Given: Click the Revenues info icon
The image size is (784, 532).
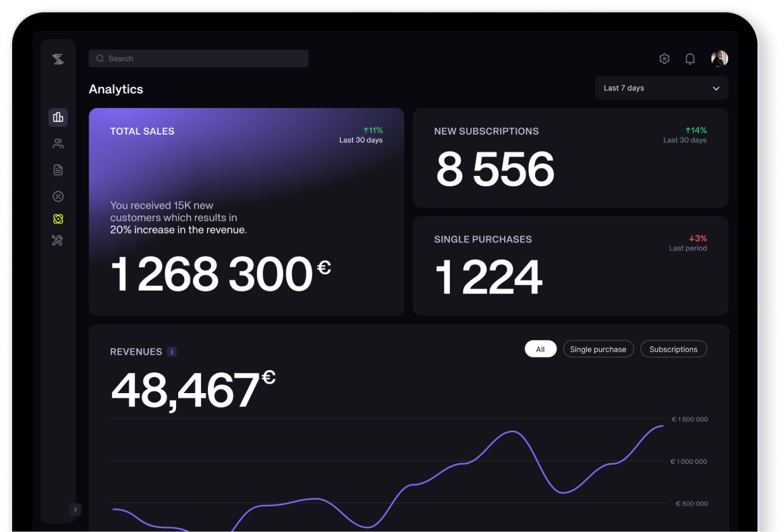Looking at the screenshot, I should coord(171,351).
